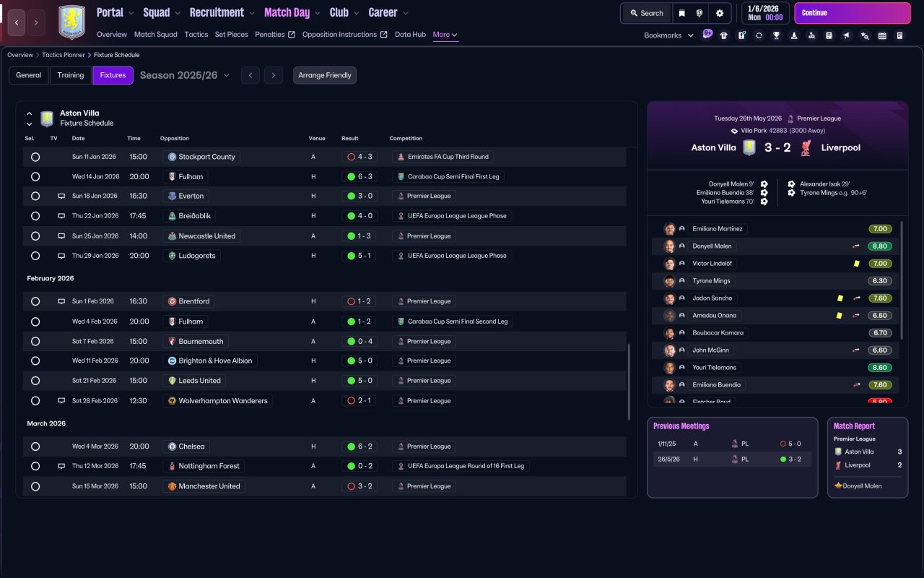924x578 pixels.
Task: Select the Leeds United fixture radio button
Action: (x=35, y=381)
